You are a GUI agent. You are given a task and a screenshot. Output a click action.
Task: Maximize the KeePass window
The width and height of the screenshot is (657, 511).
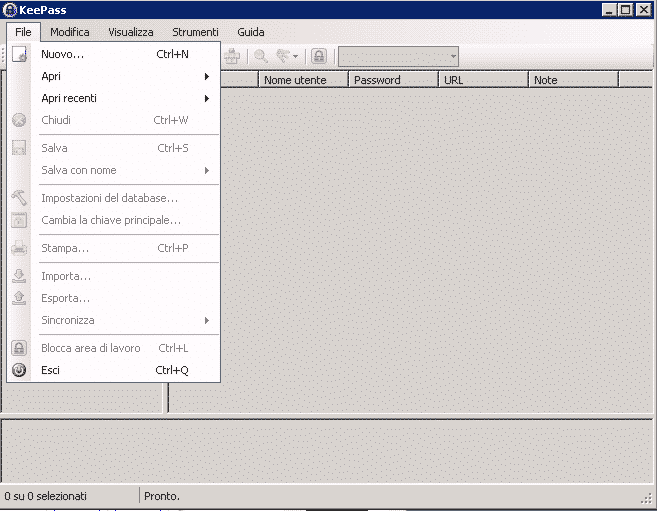point(626,10)
